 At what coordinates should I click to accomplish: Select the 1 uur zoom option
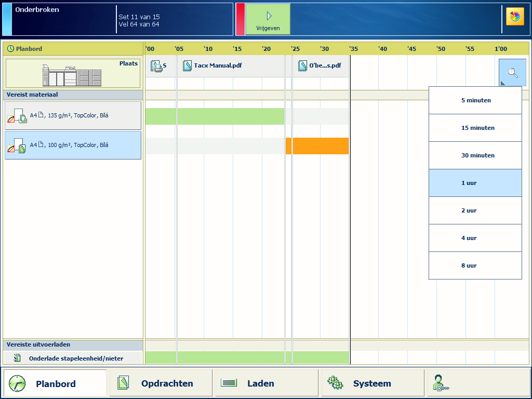pos(475,183)
